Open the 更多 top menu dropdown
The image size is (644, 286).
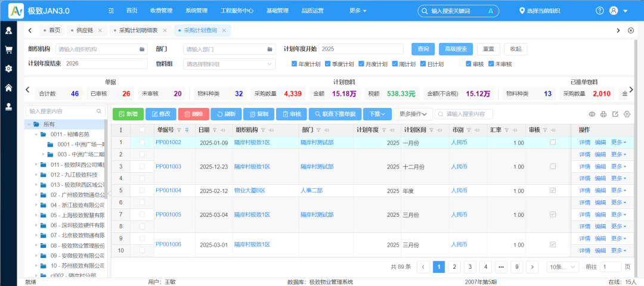pos(358,11)
